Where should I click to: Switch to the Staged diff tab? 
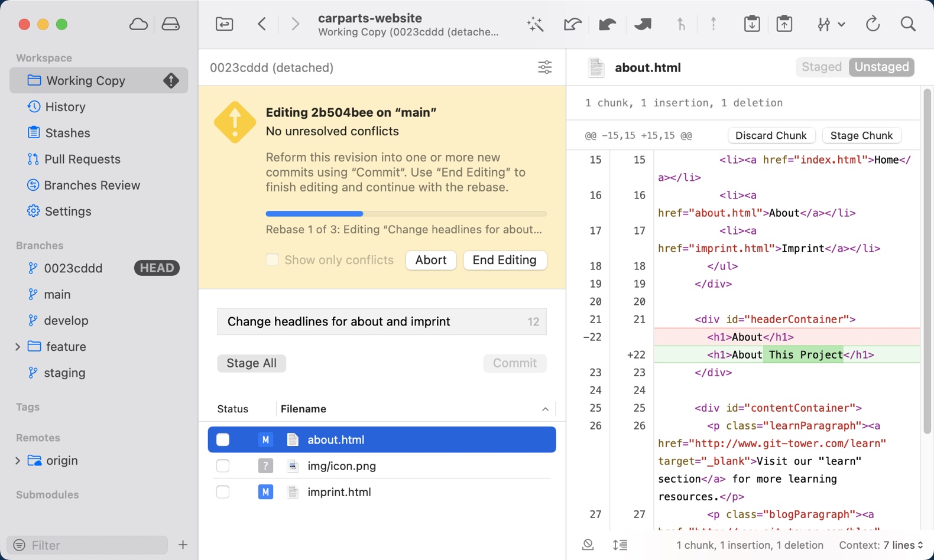821,67
